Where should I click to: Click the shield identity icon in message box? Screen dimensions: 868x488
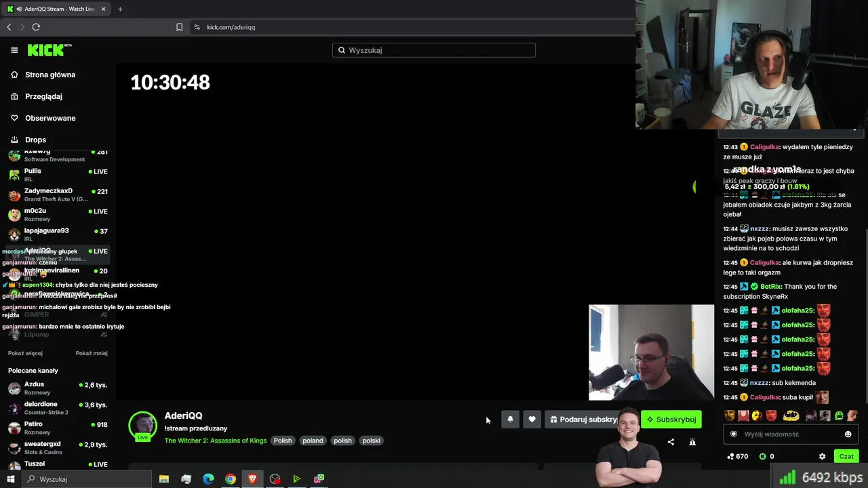click(x=733, y=434)
